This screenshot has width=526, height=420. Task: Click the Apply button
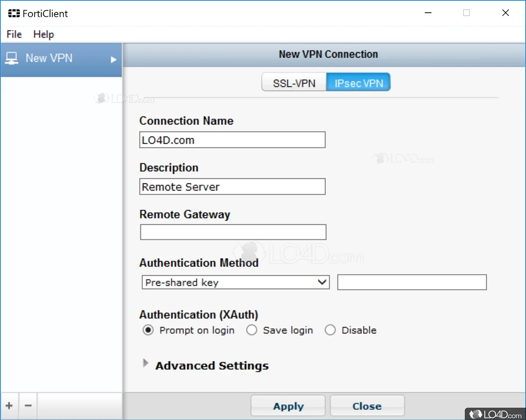pyautogui.click(x=288, y=406)
